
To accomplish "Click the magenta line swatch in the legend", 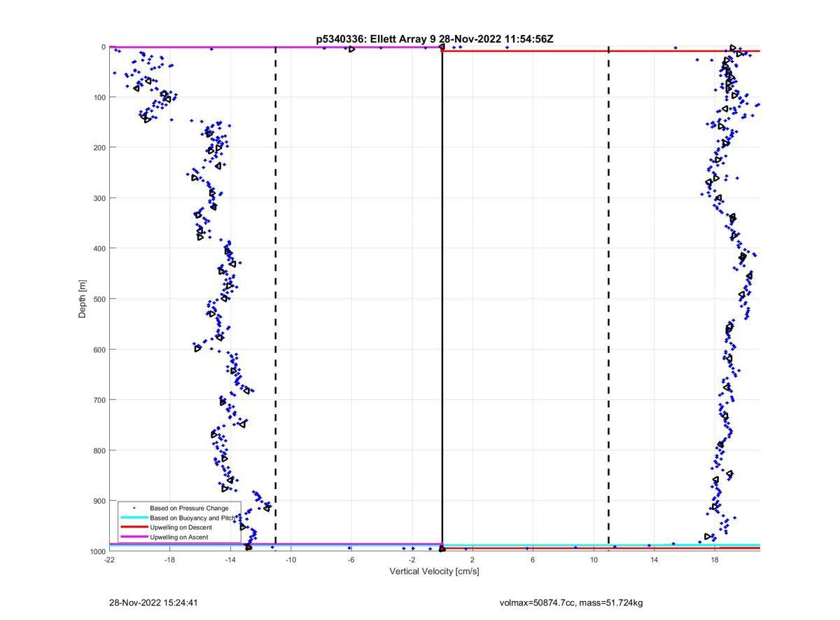I will click(134, 537).
